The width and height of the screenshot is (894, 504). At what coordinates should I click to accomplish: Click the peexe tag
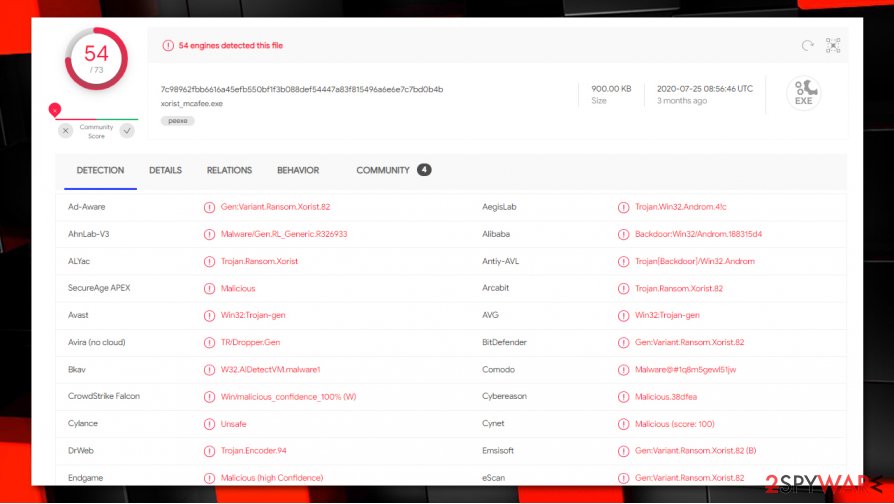(178, 121)
